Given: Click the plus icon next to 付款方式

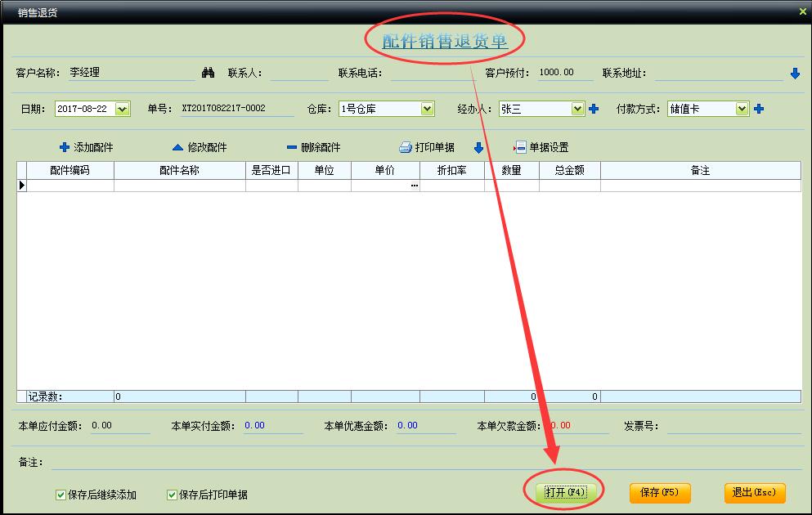Looking at the screenshot, I should [x=759, y=109].
